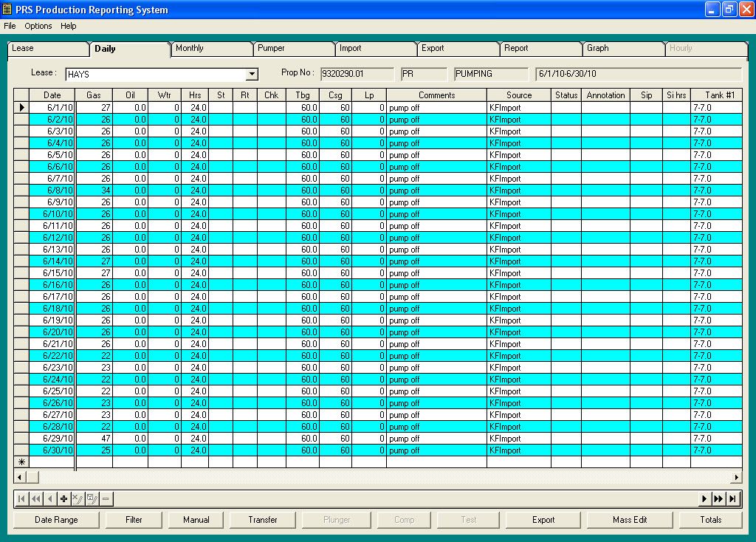Click the record selector for 6/15/10 row

pos(21,272)
